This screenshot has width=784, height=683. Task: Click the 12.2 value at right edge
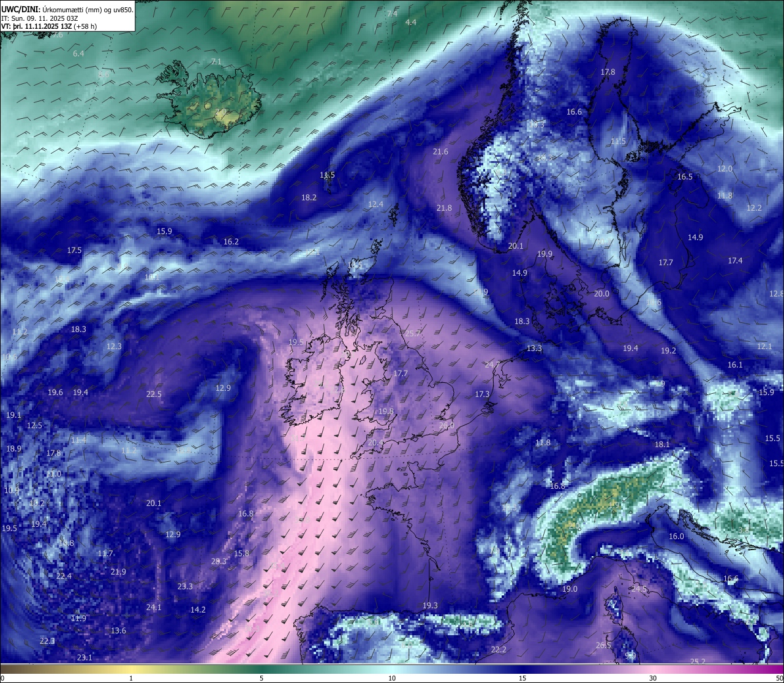pyautogui.click(x=754, y=208)
